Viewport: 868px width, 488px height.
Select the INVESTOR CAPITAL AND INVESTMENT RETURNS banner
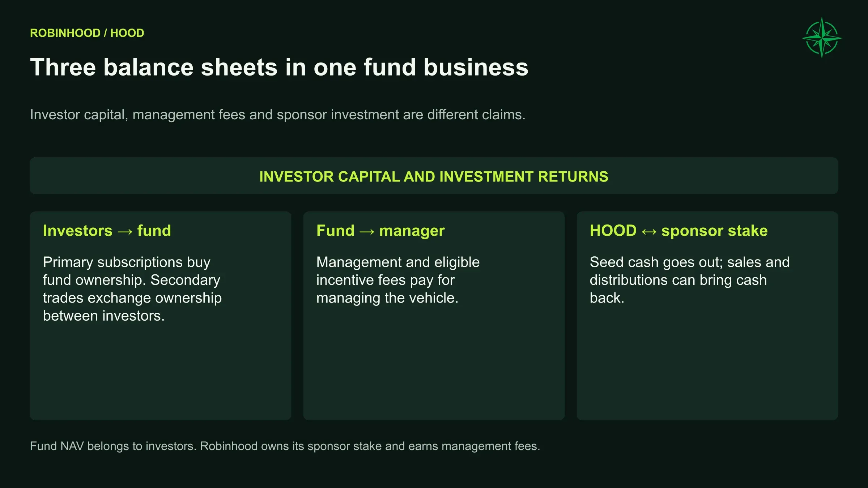[434, 176]
